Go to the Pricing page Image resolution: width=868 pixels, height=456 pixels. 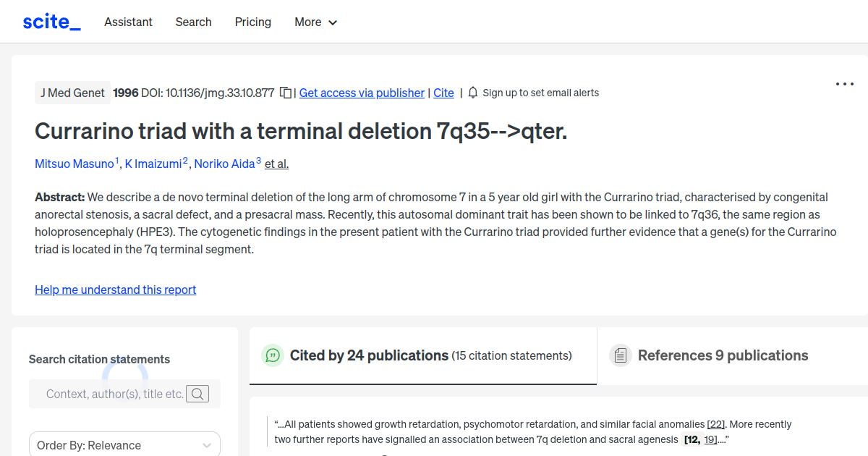tap(253, 22)
